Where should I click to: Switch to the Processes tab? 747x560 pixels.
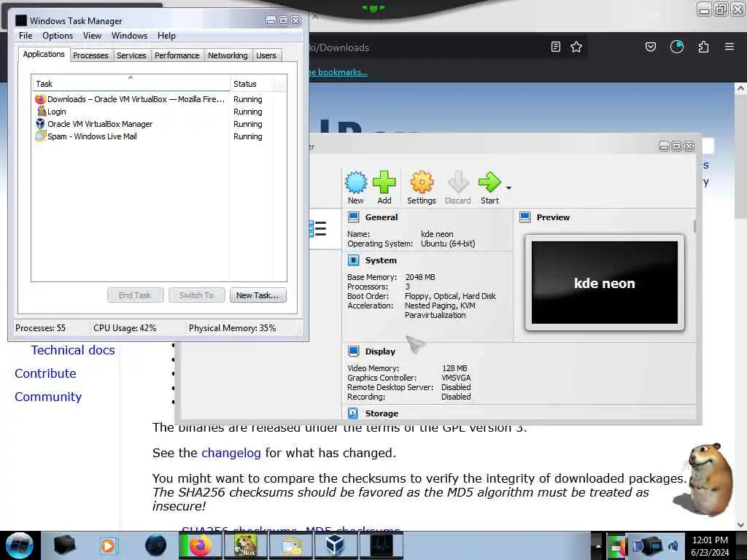click(90, 55)
